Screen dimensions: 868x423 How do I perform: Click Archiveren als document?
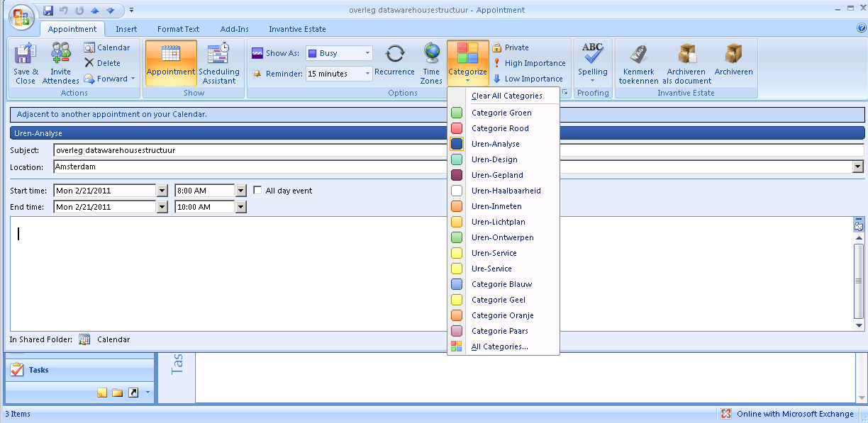click(x=686, y=64)
